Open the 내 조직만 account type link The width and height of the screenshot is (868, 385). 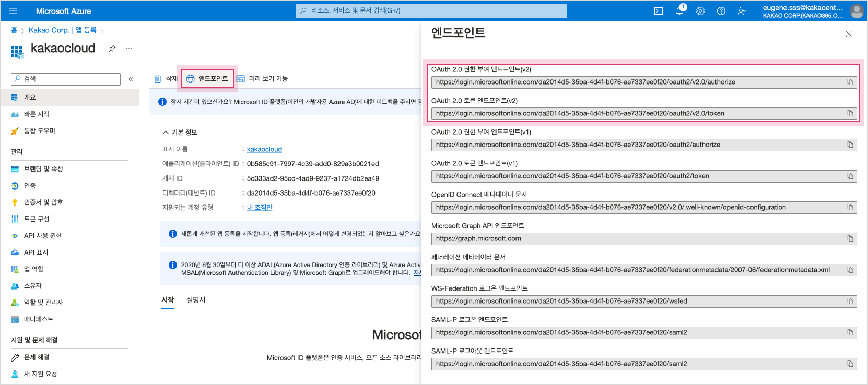[260, 208]
